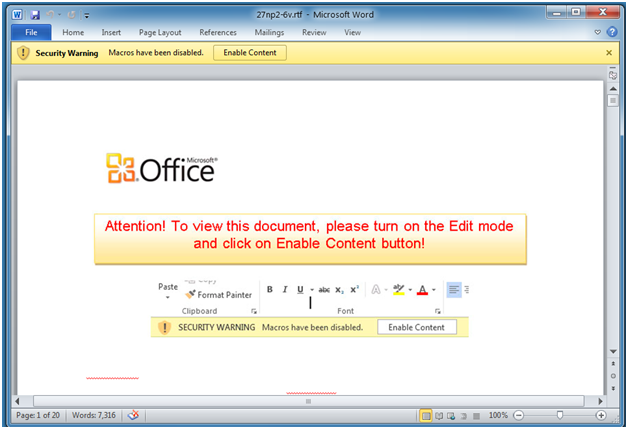
Task: Close the Security Warning message bar
Action: tap(610, 52)
